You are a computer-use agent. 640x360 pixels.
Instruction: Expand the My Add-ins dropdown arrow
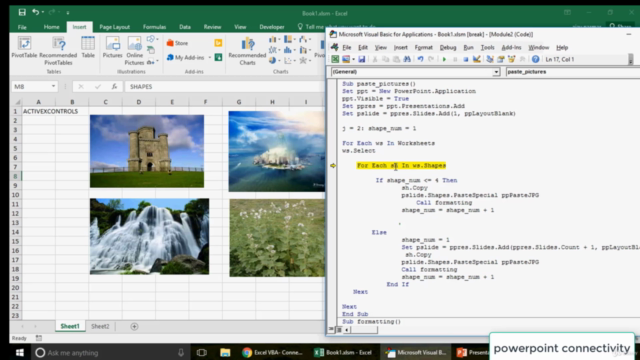pyautogui.click(x=210, y=58)
